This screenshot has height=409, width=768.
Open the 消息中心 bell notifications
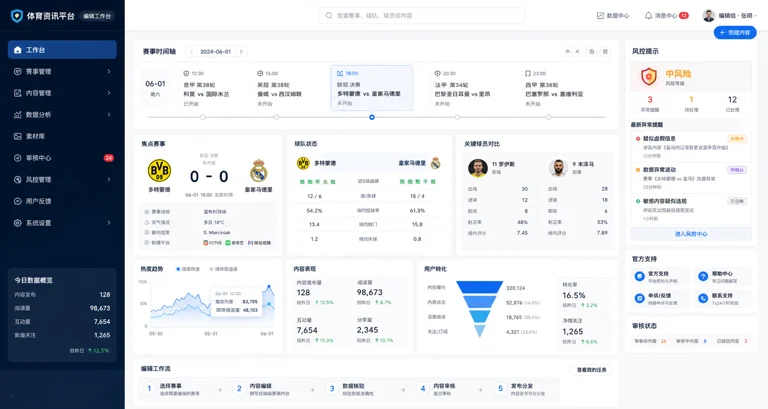666,16
